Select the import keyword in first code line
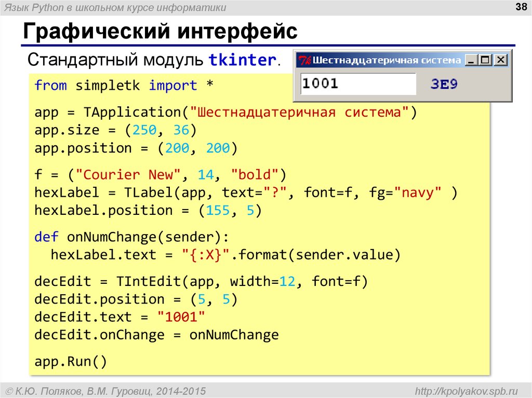 tap(173, 85)
